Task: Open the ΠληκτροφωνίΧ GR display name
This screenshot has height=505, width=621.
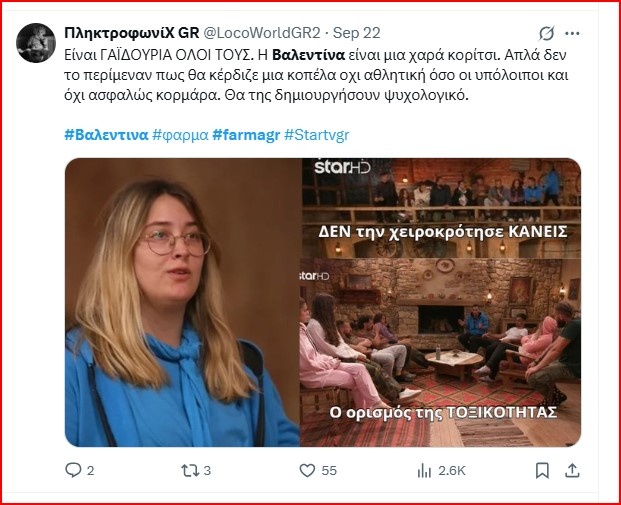Action: click(x=131, y=33)
